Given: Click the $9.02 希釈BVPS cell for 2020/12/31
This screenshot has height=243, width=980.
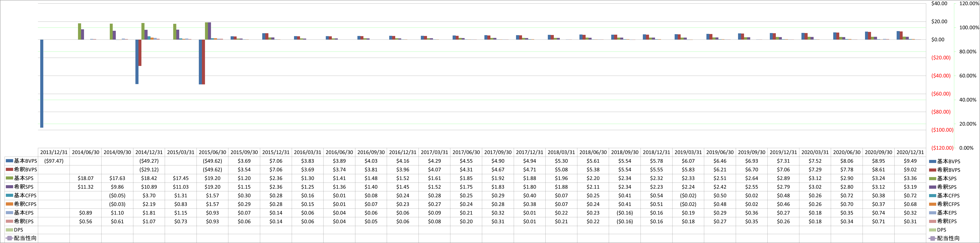Looking at the screenshot, I should click(910, 170).
